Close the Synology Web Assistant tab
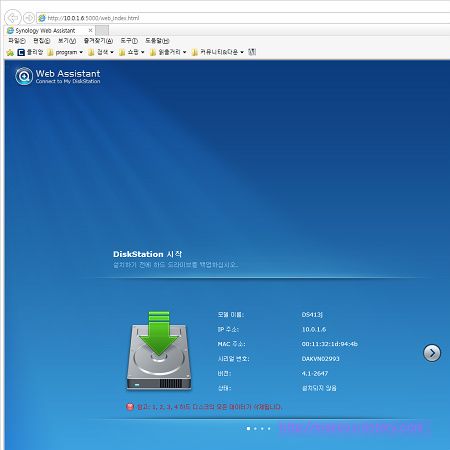Screen dimensions: 450x450 90,30
